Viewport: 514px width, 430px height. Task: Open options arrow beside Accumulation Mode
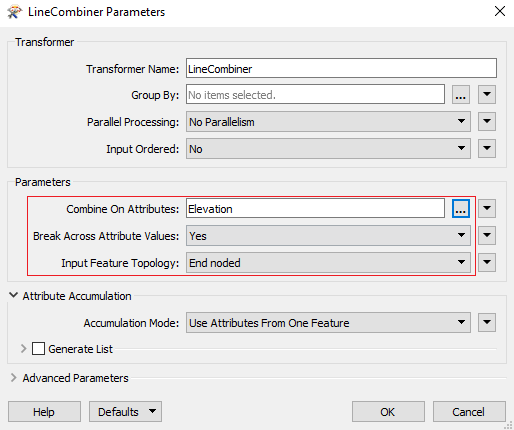point(487,323)
